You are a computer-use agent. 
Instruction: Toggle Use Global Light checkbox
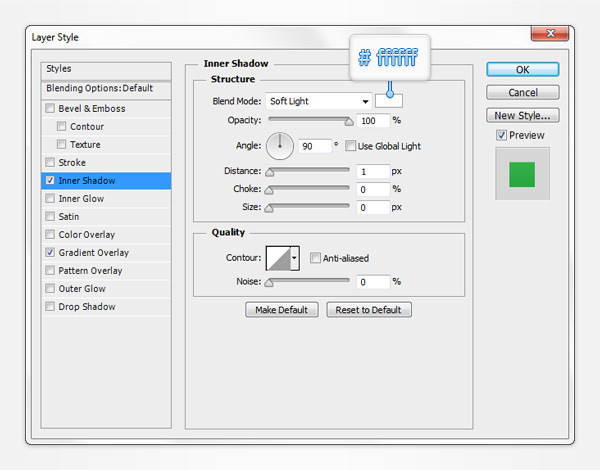click(x=351, y=146)
